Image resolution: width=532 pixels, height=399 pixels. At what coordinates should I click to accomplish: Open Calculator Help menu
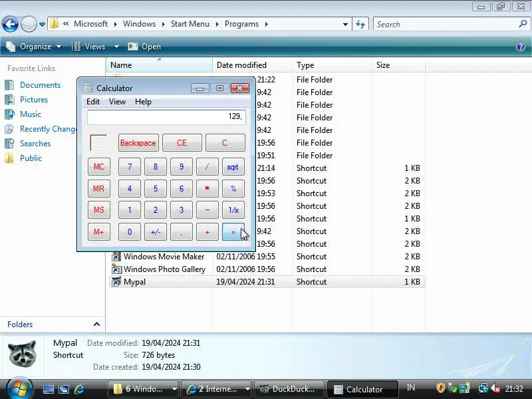pyautogui.click(x=143, y=102)
